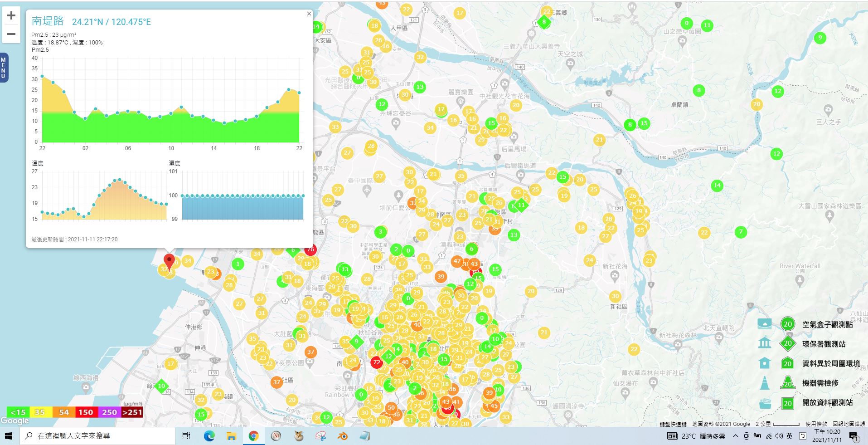Select the green 0 marker near 山之戀草莓園
The image size is (868, 445).
coord(687,23)
